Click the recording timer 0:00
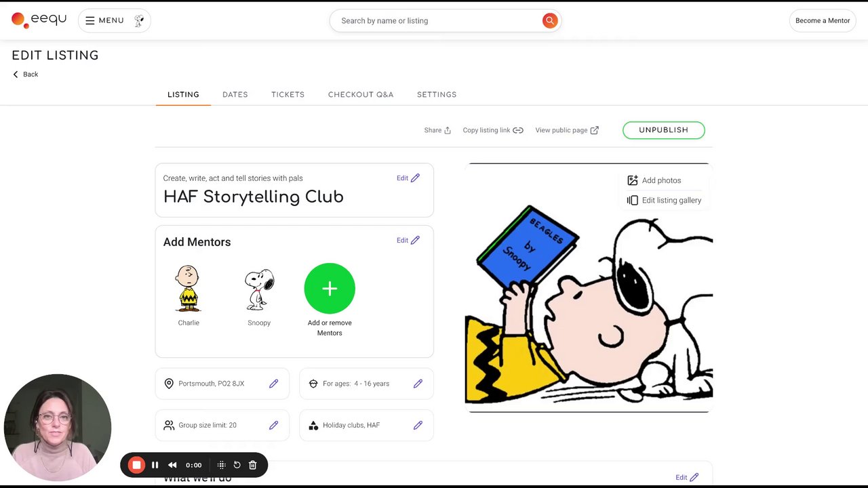The width and height of the screenshot is (868, 488). click(194, 465)
